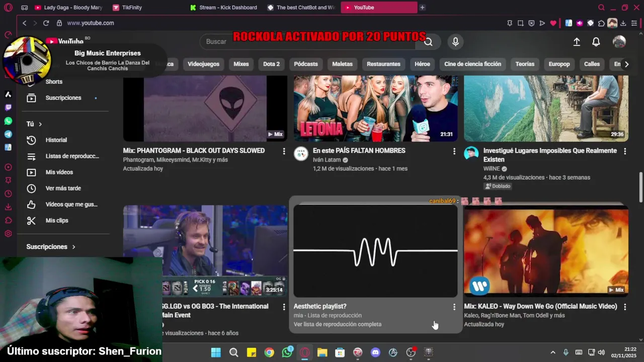Open Opera sidebar settings gear
This screenshot has height=362, width=644.
8,234
